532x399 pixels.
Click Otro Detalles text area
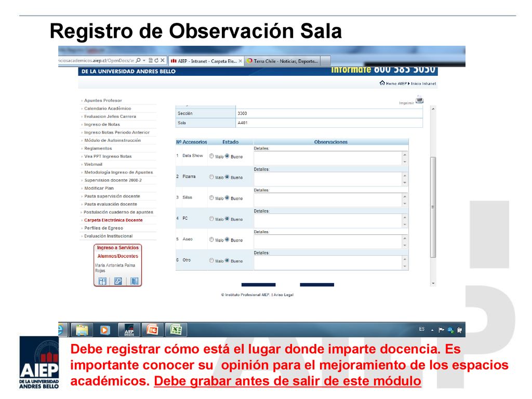[328, 262]
